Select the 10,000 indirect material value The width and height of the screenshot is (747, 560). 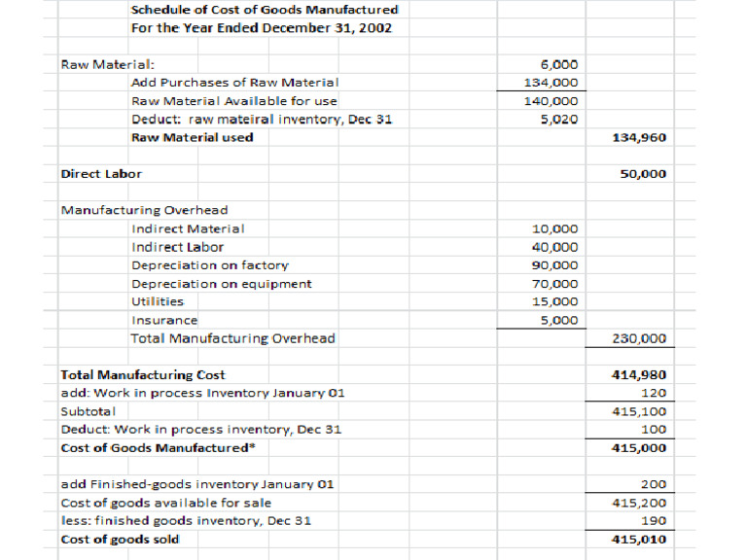point(555,229)
